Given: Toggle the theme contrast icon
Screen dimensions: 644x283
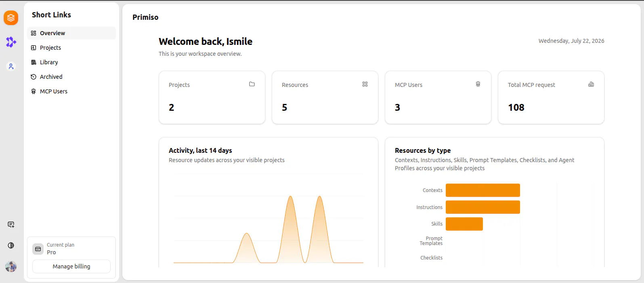Looking at the screenshot, I should point(11,245).
